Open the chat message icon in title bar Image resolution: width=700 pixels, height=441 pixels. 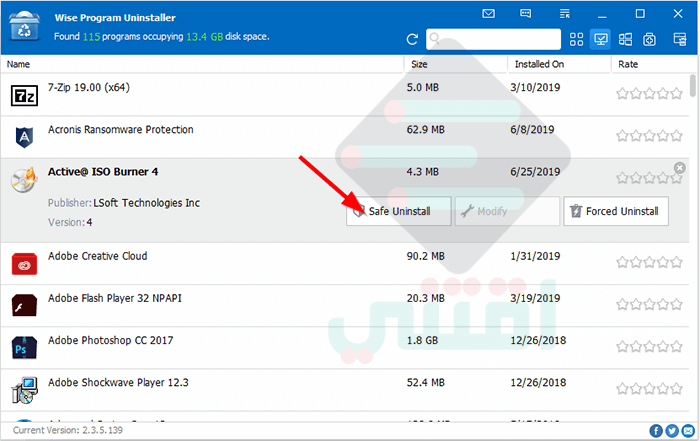click(x=526, y=13)
